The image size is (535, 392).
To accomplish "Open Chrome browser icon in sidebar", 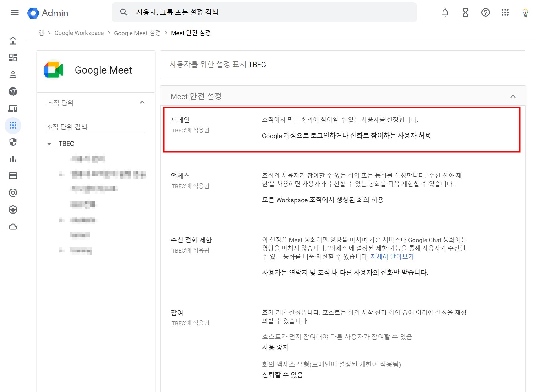I will pos(13,91).
